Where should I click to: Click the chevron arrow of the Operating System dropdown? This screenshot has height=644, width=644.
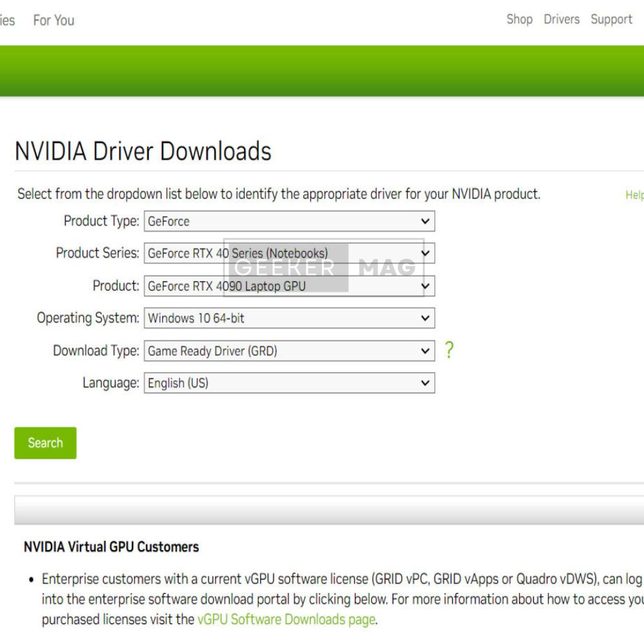[425, 318]
